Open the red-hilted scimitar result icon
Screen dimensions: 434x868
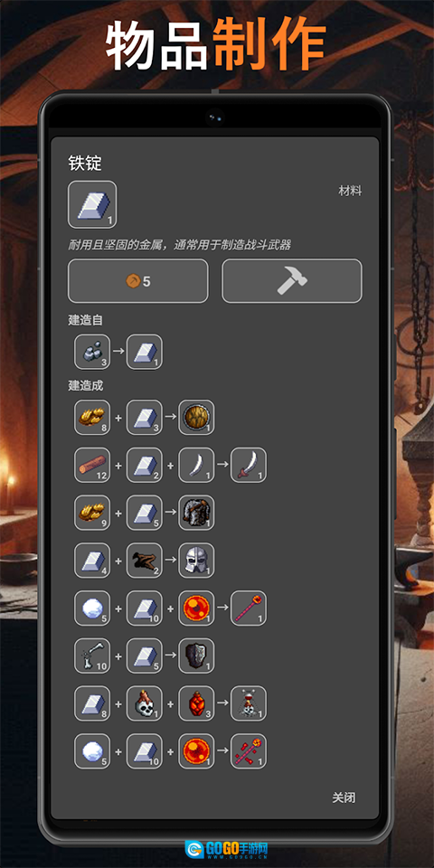click(249, 465)
